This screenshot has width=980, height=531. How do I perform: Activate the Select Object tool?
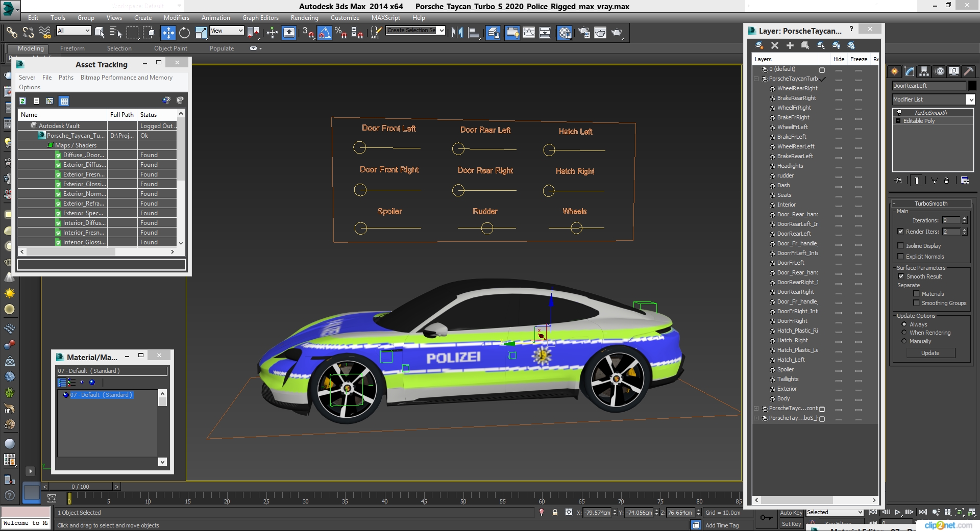coord(100,33)
